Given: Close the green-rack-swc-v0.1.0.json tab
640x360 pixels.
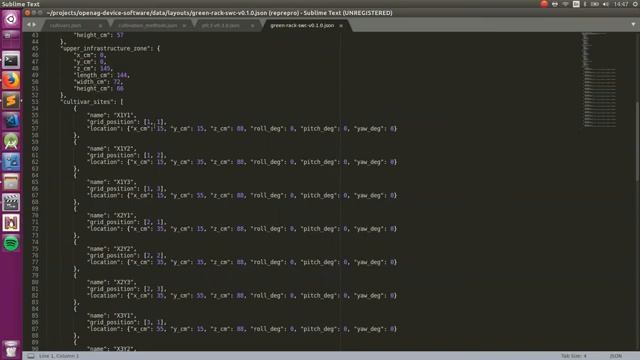Looking at the screenshot, I should (x=341, y=26).
